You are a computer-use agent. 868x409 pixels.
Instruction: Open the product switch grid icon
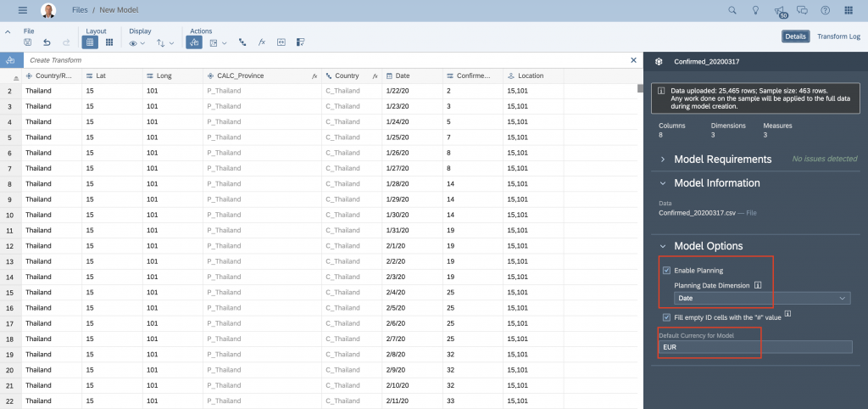tap(849, 10)
